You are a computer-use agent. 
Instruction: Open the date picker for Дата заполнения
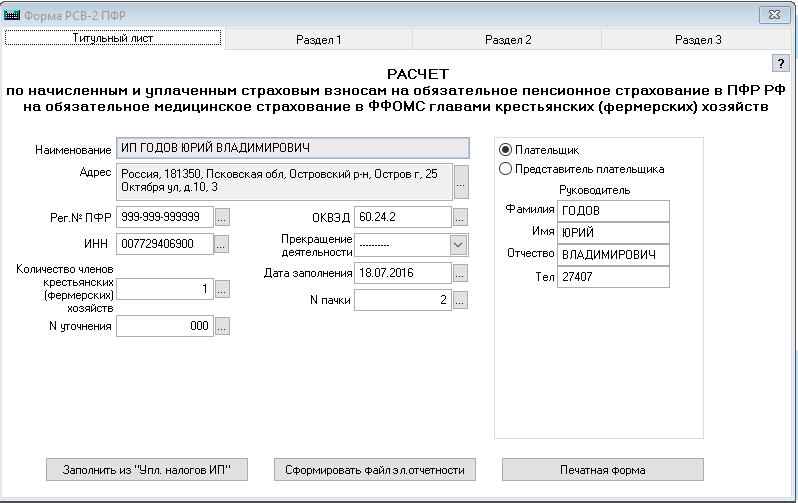(x=460, y=273)
